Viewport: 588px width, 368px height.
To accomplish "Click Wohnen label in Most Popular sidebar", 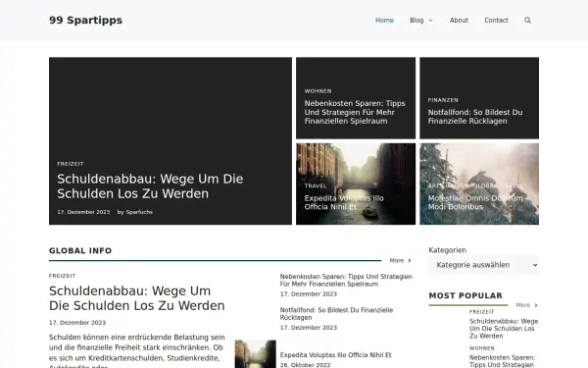I will pos(482,348).
